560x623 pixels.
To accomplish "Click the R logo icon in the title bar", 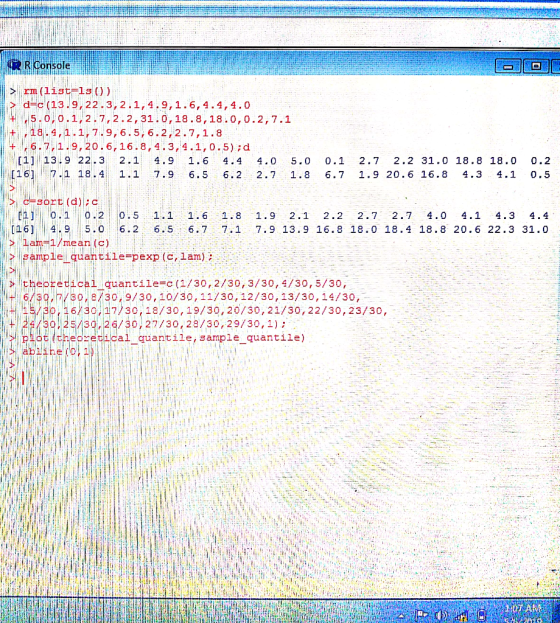I will pos(14,65).
